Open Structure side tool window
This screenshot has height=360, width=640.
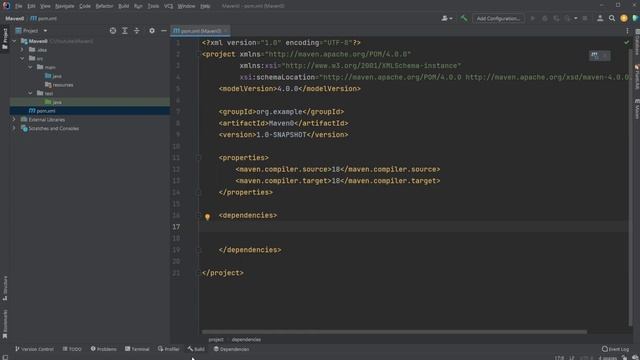coord(5,288)
